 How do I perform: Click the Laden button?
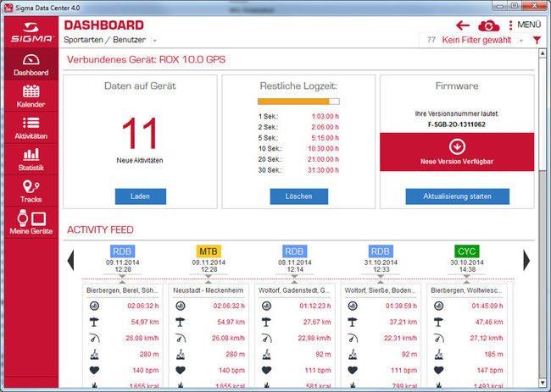click(141, 196)
